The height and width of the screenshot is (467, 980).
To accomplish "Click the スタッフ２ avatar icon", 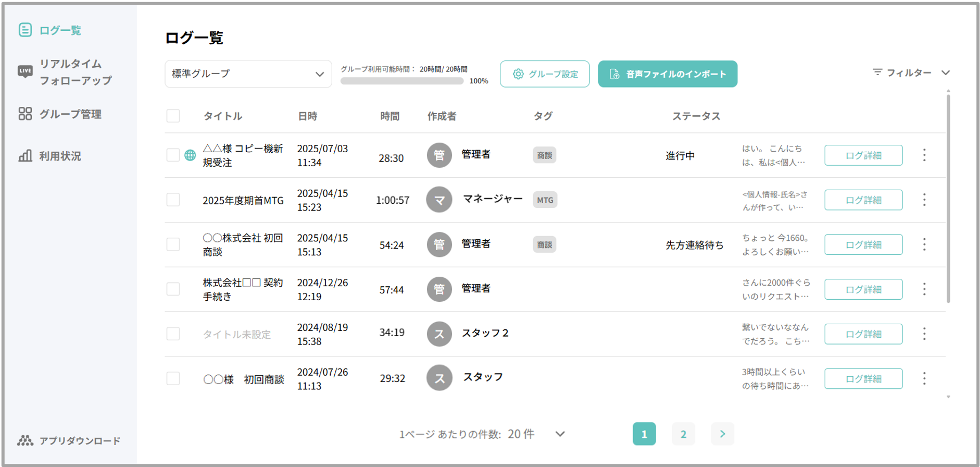I will [x=439, y=334].
